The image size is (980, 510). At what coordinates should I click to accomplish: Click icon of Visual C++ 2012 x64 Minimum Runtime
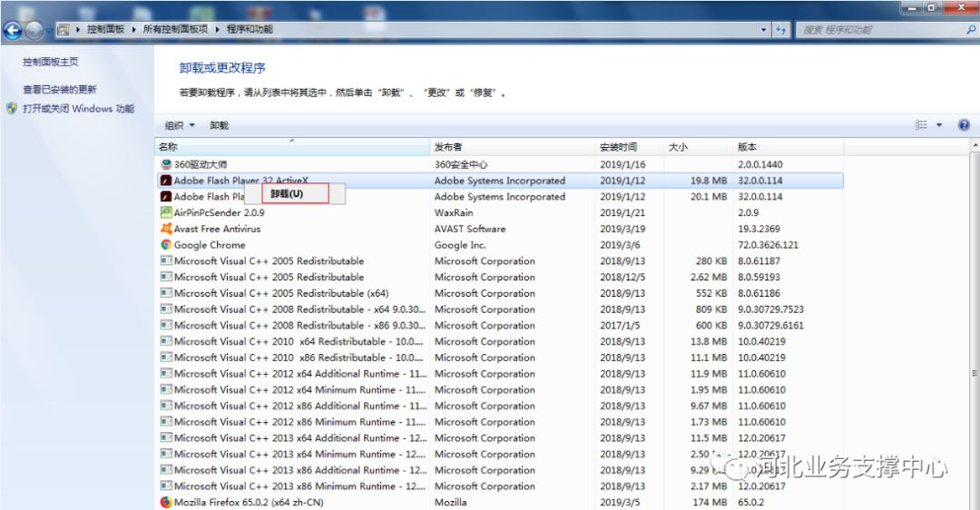(166, 389)
